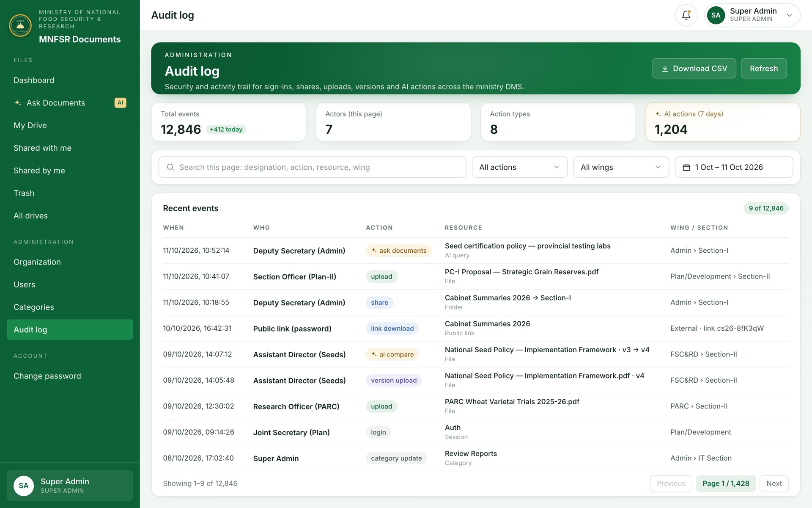The image size is (812, 508).
Task: Click the ai compare action tag
Action: tap(392, 354)
